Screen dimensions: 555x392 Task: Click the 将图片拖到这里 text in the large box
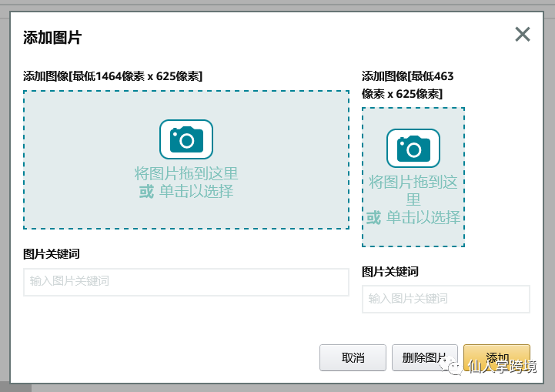(x=186, y=173)
